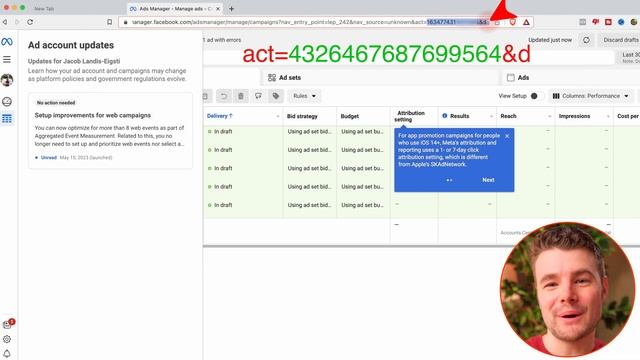The width and height of the screenshot is (640, 360).
Task: Click the Attribution setting column header
Action: click(x=411, y=116)
